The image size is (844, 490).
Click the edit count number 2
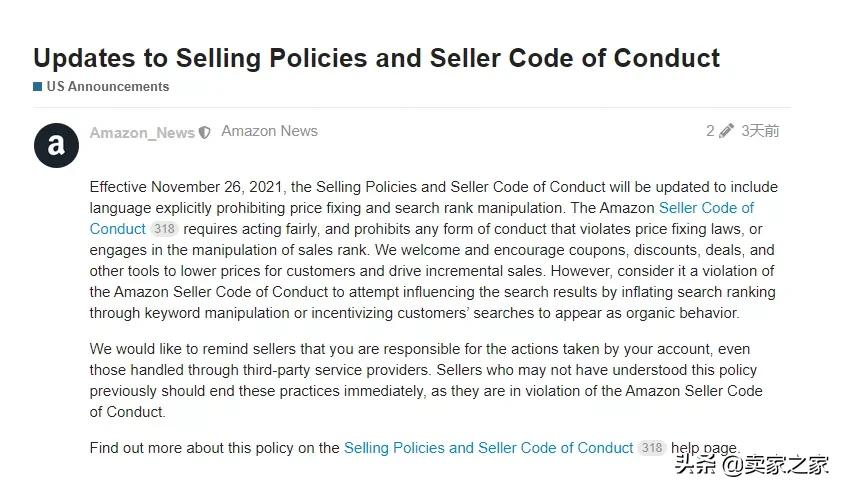tap(711, 131)
